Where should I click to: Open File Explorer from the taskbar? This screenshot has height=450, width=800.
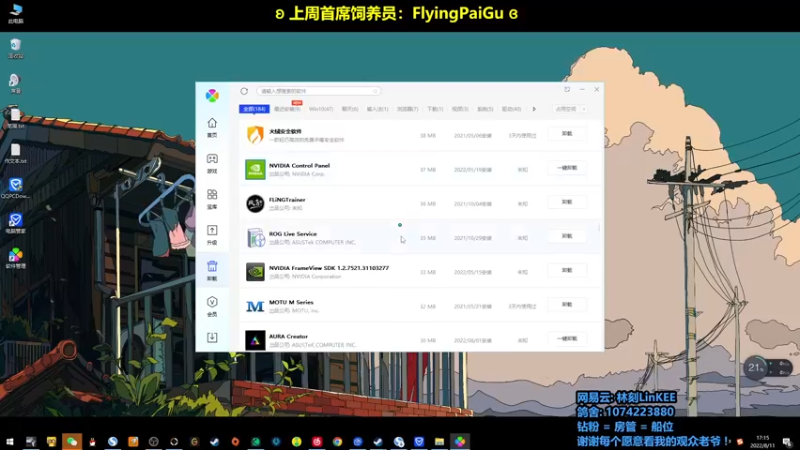coord(439,442)
